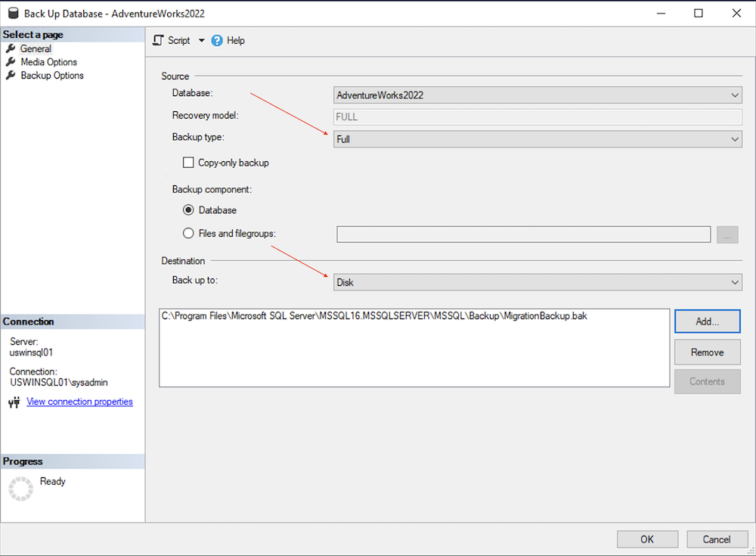This screenshot has height=556, width=756.
Task: Open the Database dropdown
Action: (734, 95)
